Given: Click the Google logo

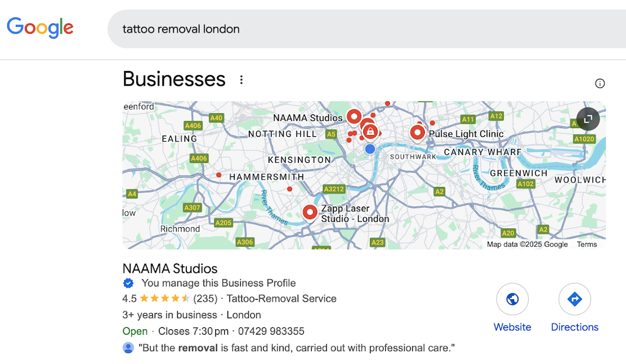Looking at the screenshot, I should (40, 27).
